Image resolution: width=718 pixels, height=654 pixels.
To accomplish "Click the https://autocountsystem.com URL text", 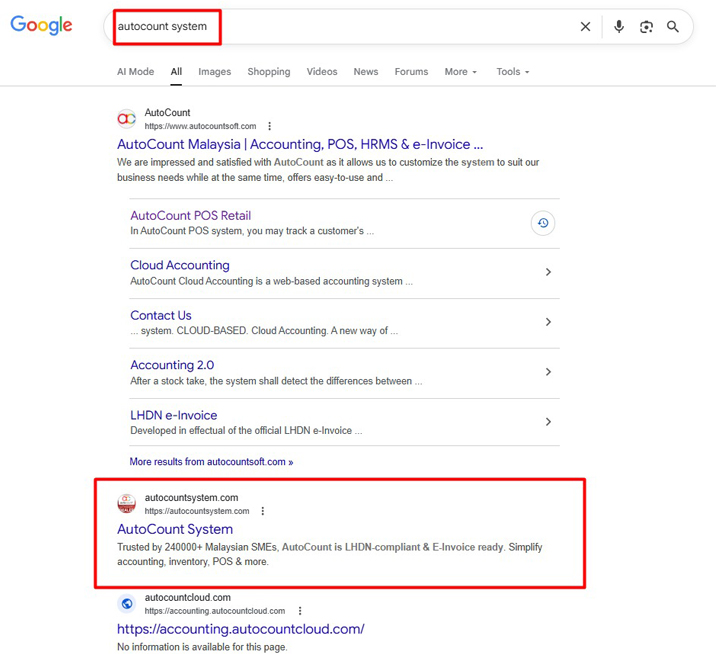I will [197, 511].
